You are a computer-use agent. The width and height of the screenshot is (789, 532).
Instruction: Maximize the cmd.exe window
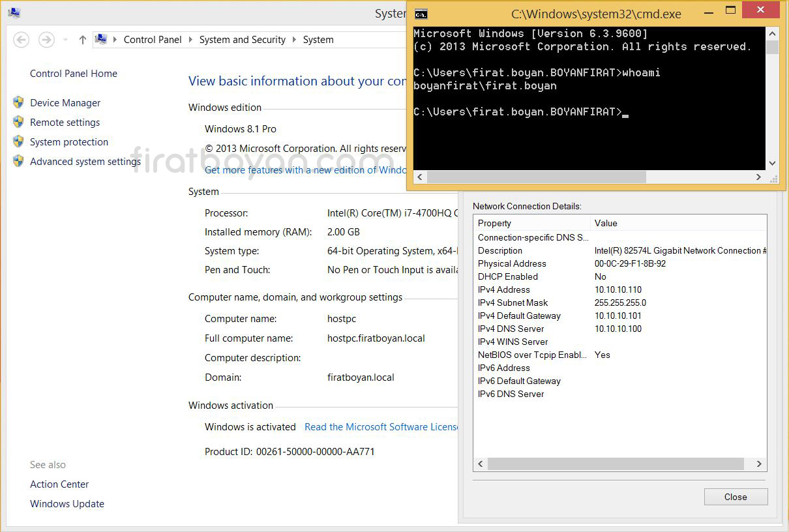click(x=730, y=10)
